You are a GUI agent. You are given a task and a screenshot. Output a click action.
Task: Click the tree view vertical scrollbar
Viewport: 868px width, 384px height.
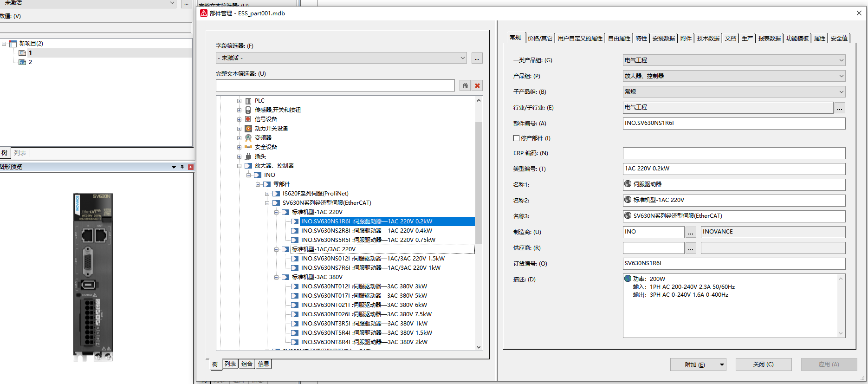479,186
